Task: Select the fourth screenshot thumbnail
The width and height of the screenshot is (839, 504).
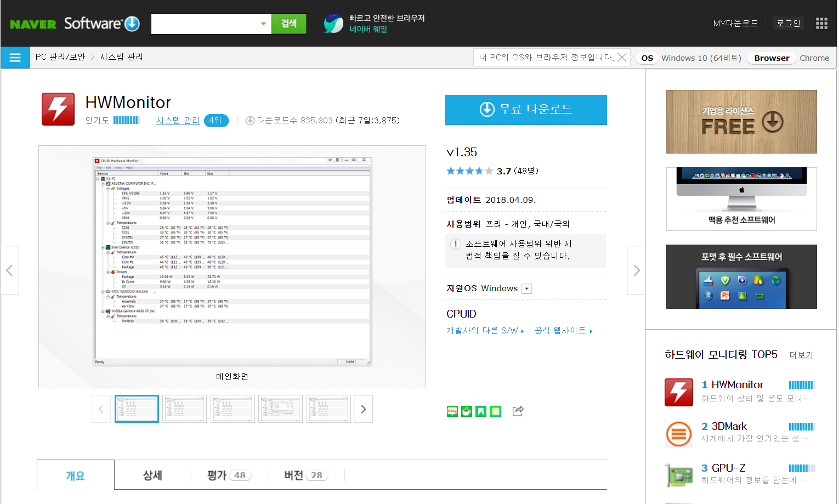Action: point(280,409)
